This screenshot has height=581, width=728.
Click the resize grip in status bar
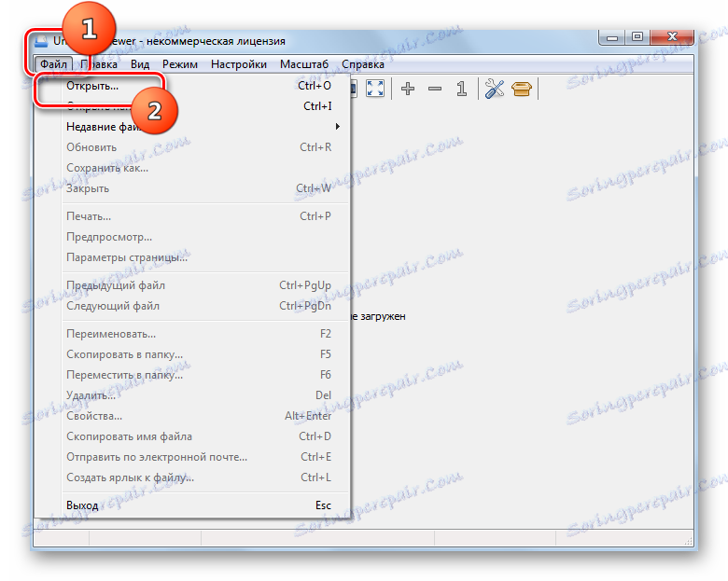coord(688,541)
